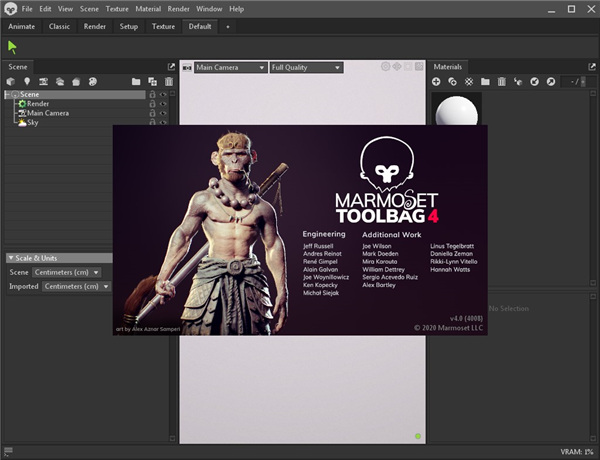This screenshot has height=460, width=600.
Task: Open the Full Quality dropdown
Action: pyautogui.click(x=306, y=68)
